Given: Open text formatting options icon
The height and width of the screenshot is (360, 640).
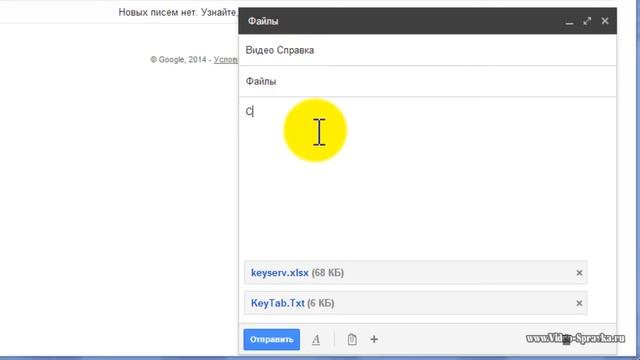Looking at the screenshot, I should (x=316, y=340).
